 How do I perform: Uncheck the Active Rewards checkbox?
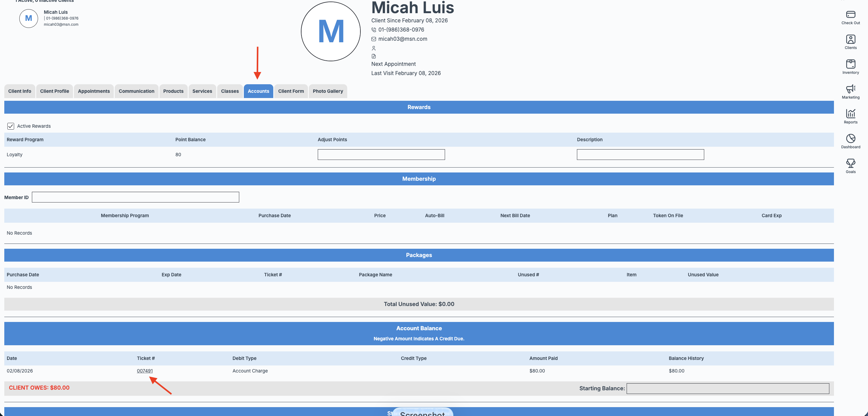(11, 126)
